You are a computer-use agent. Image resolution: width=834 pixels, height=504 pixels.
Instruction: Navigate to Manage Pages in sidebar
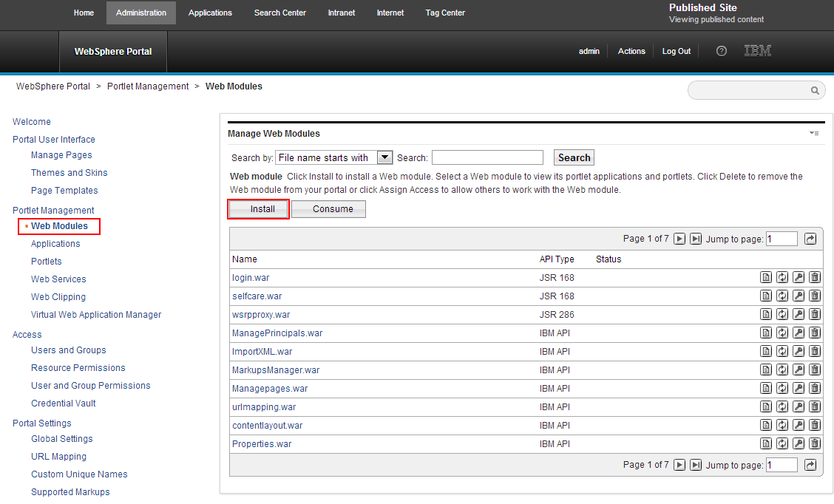pyautogui.click(x=61, y=154)
